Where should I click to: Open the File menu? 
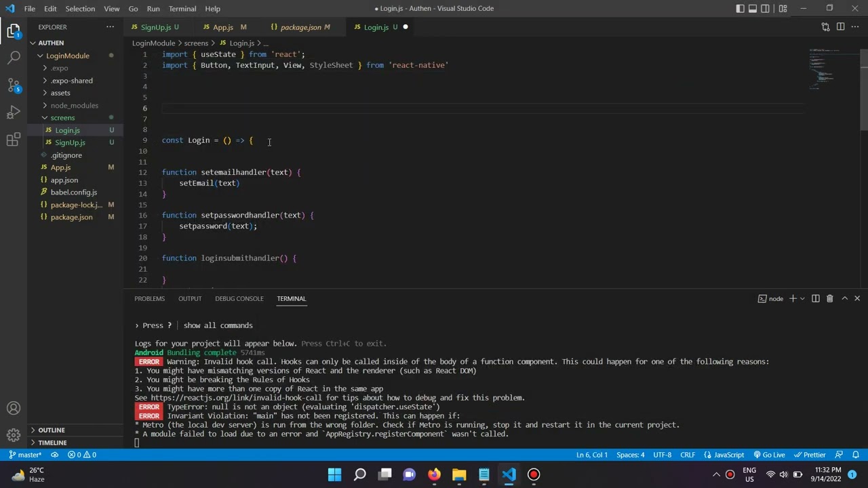[x=30, y=9]
